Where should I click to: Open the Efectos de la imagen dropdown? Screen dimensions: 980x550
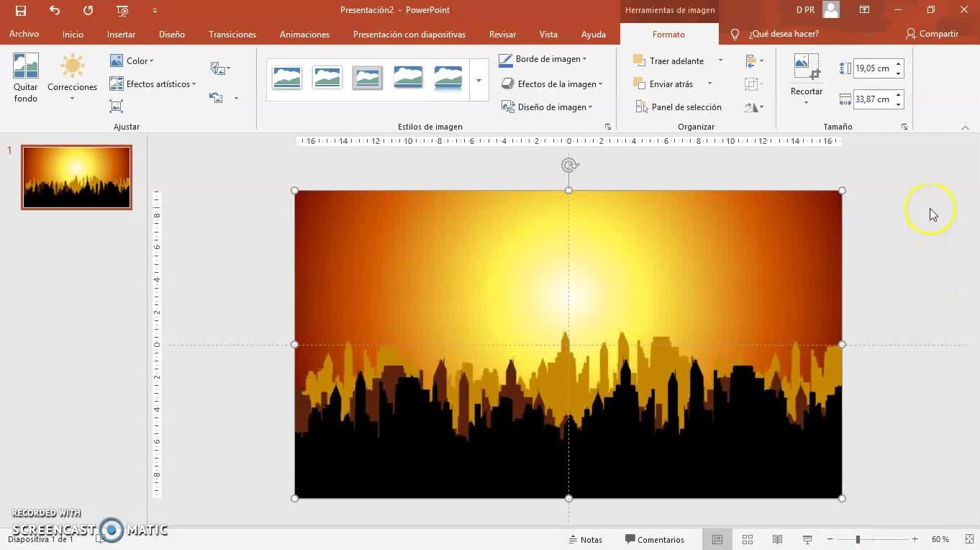click(x=551, y=84)
